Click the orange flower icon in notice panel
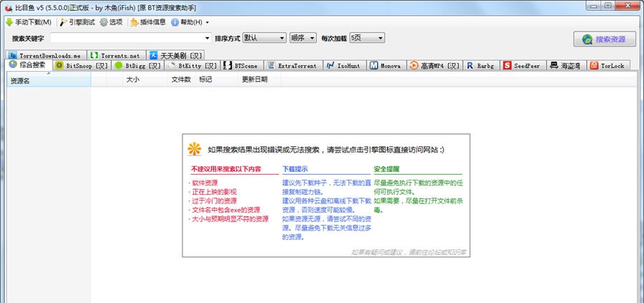Viewport: 644px width, 303px height. 194,149
